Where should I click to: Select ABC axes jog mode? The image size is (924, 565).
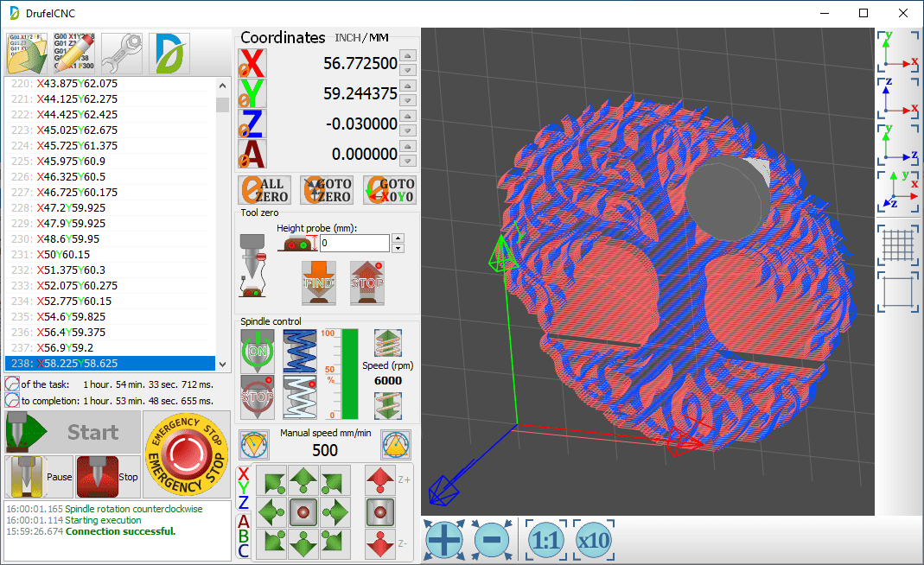click(244, 536)
